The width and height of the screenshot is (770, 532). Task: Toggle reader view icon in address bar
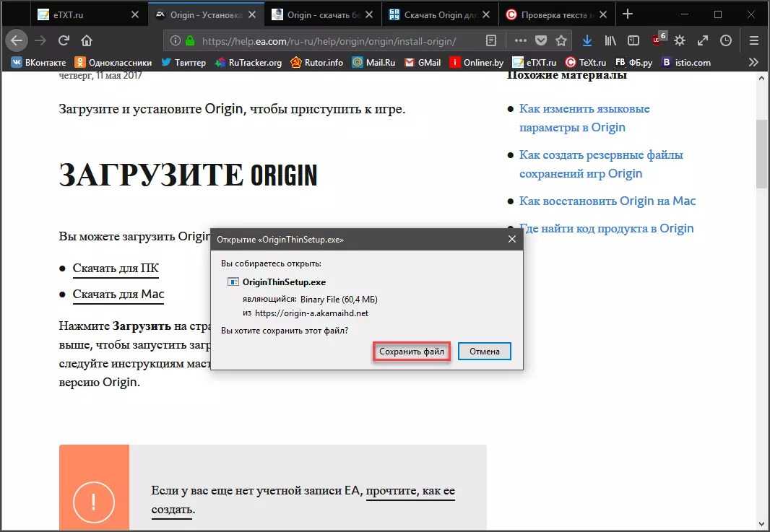coord(490,41)
